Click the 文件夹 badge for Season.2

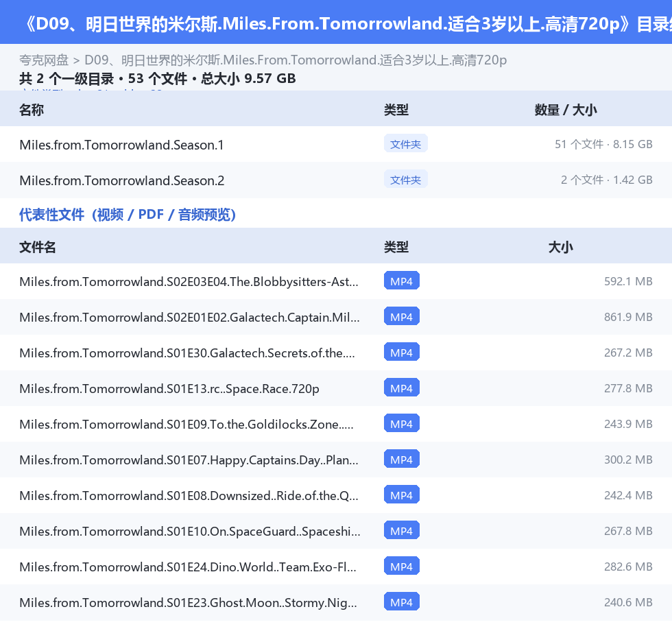click(x=405, y=180)
